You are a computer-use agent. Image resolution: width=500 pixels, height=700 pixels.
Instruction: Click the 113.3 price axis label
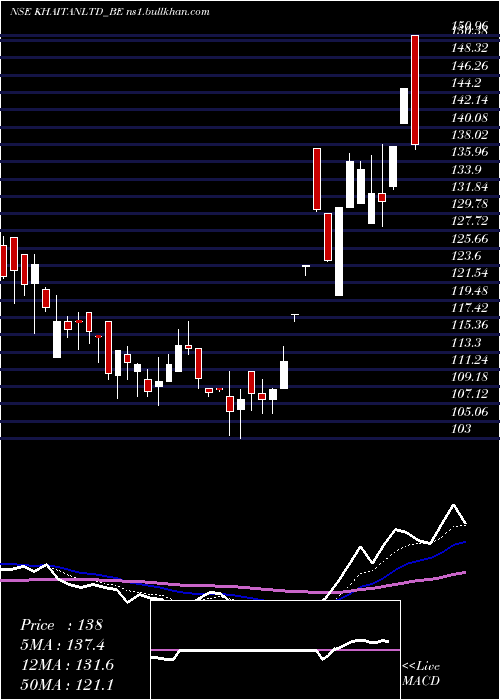[x=467, y=342]
